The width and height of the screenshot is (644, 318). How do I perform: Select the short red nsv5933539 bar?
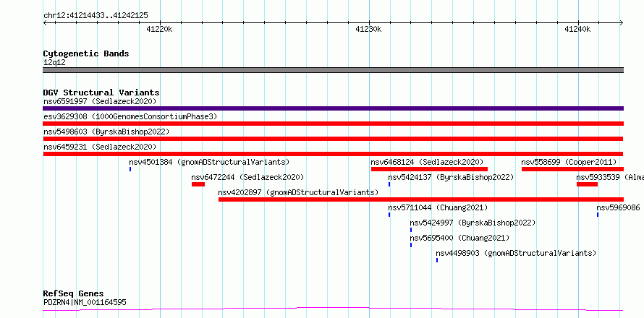587,184
